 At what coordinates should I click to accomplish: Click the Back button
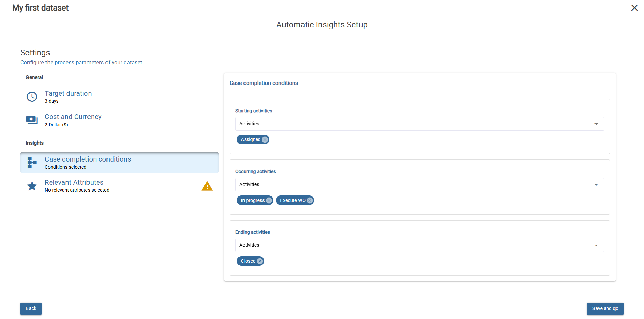point(31,308)
